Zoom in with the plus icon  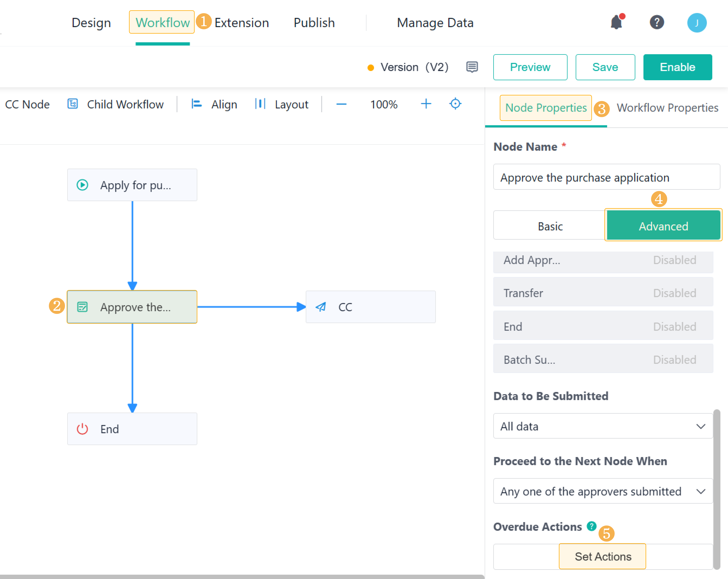426,104
